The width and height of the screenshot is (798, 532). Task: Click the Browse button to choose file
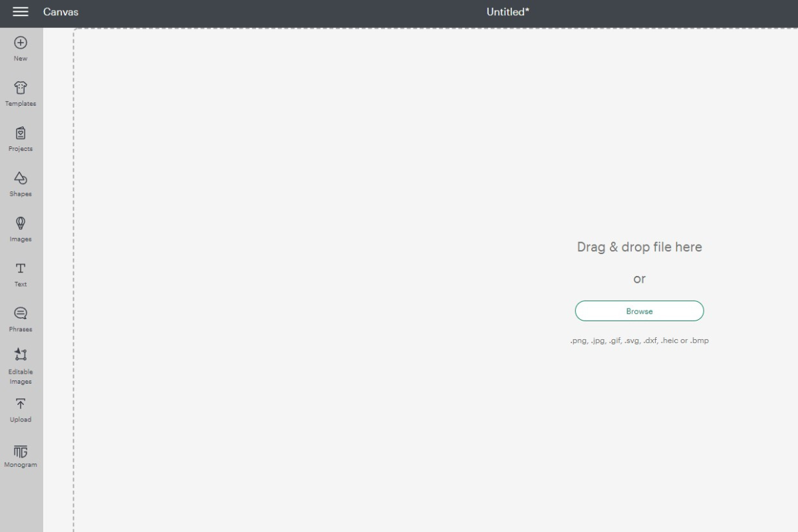coord(639,311)
